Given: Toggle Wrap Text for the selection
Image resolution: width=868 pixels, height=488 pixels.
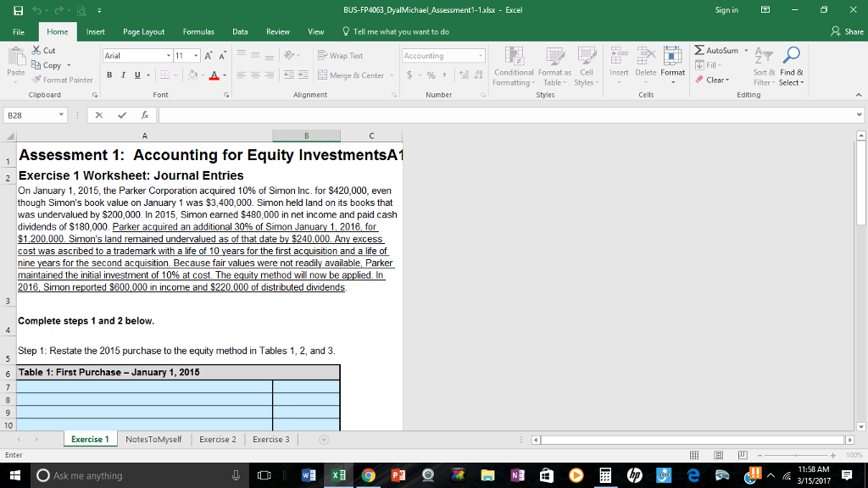Looking at the screenshot, I should pos(339,54).
